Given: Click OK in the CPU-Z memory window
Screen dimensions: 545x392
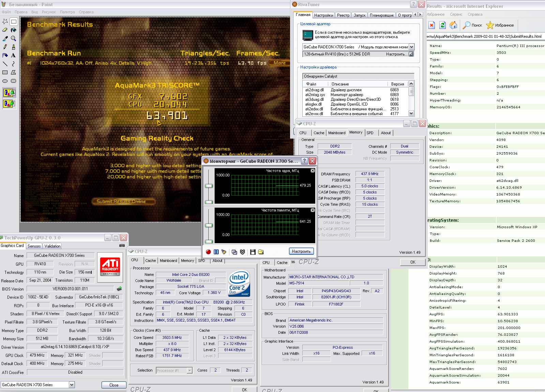Looking at the screenshot, I should (x=413, y=262).
